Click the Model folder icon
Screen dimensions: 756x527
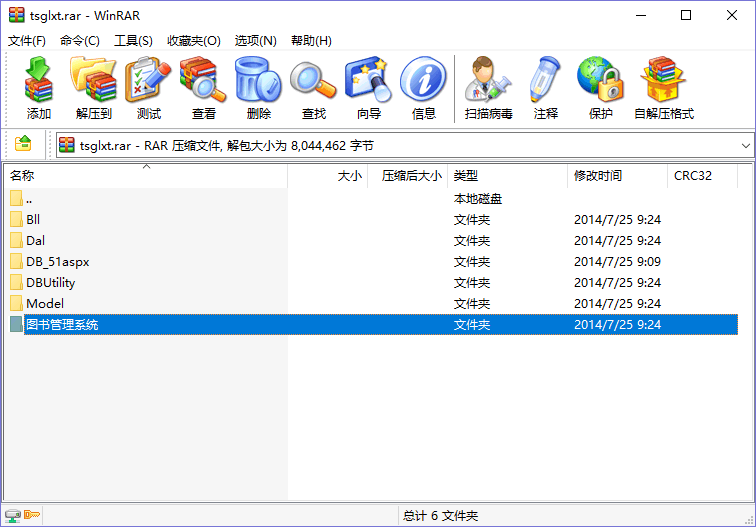[x=16, y=303]
